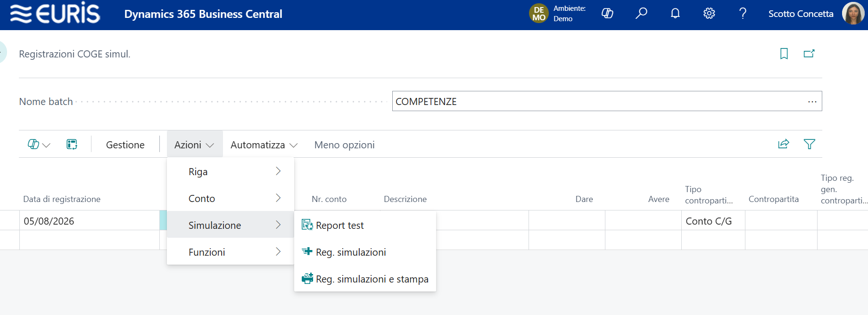Expand the Riga submenu
This screenshot has width=868, height=315.
[x=231, y=172]
